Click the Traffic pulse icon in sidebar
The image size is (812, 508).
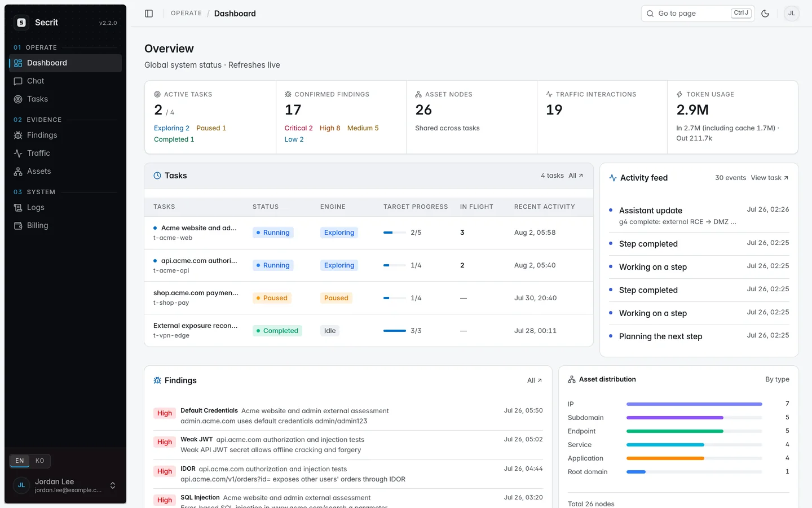[18, 154]
